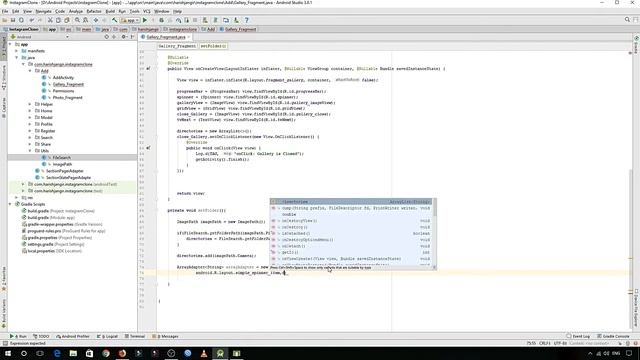Click the Find magnifier toolbar icon
640x360 pixels.
point(77,20)
